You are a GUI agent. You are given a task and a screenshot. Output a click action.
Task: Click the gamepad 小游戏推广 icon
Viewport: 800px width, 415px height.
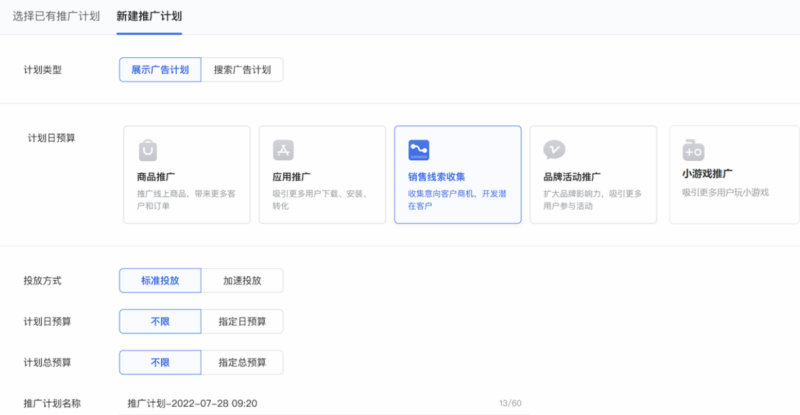(x=693, y=150)
